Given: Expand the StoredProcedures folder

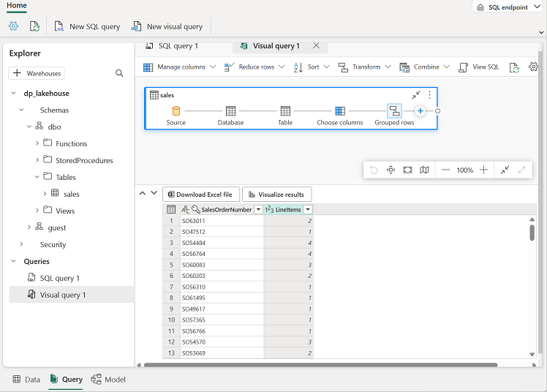Looking at the screenshot, I should coord(37,160).
